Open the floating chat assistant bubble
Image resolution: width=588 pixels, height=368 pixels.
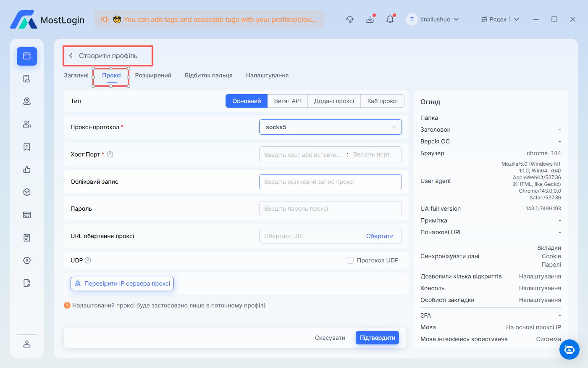569,349
